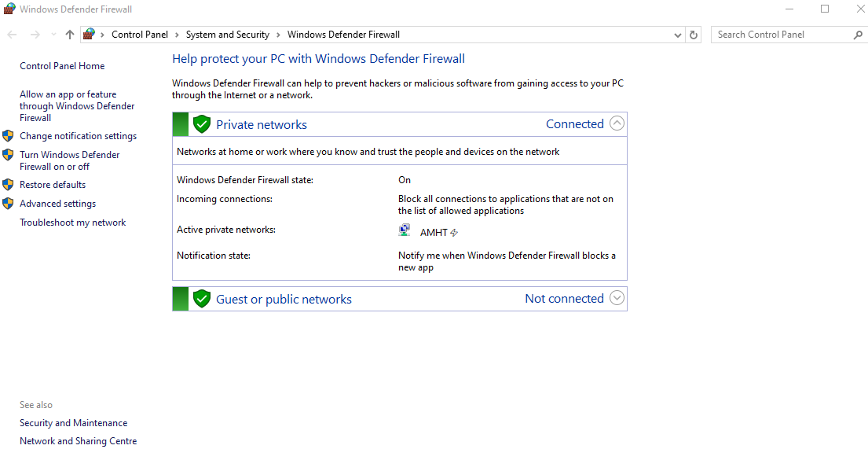
Task: Open the recent locations dropdown arrow
Action: pos(53,35)
